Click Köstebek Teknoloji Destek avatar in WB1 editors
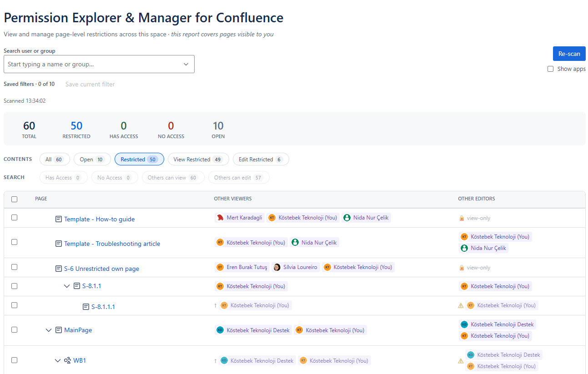Image resolution: width=588 pixels, height=374 pixels. point(471,355)
